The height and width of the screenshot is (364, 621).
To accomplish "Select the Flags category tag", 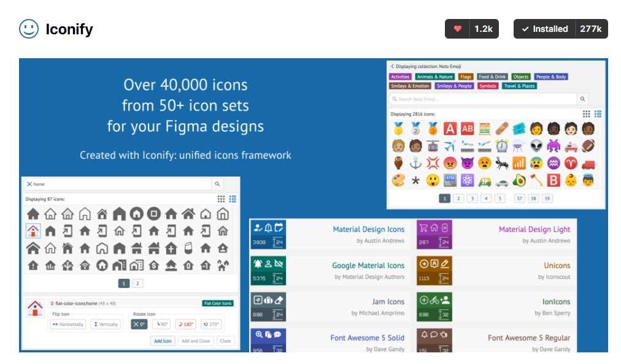I will (x=466, y=77).
